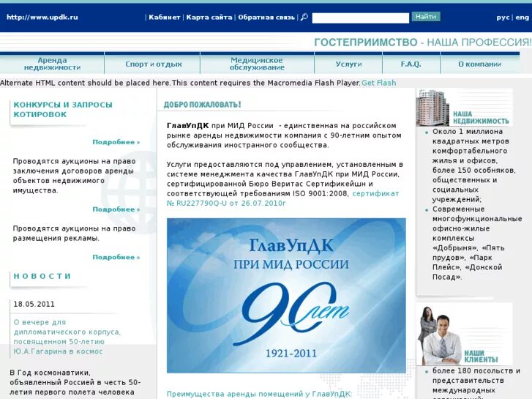The width and height of the screenshot is (532, 399).
Task: Open F.A.Q. menu item
Action: point(411,64)
